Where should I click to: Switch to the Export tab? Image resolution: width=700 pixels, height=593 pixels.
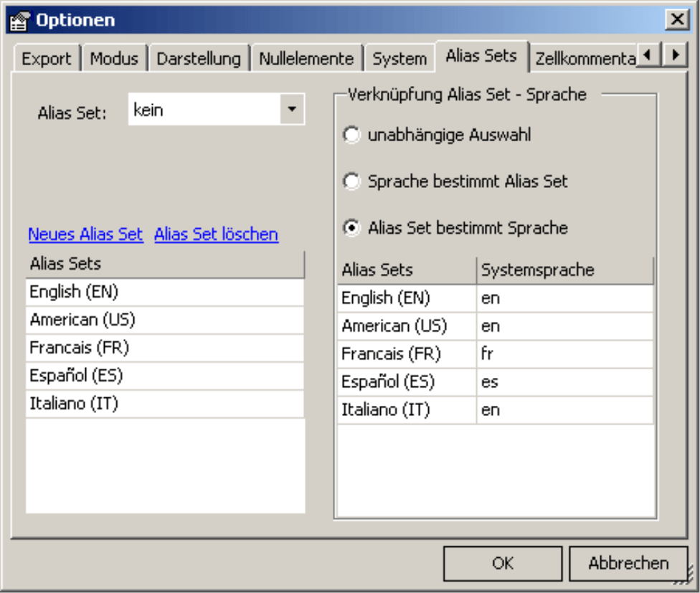pyautogui.click(x=47, y=59)
